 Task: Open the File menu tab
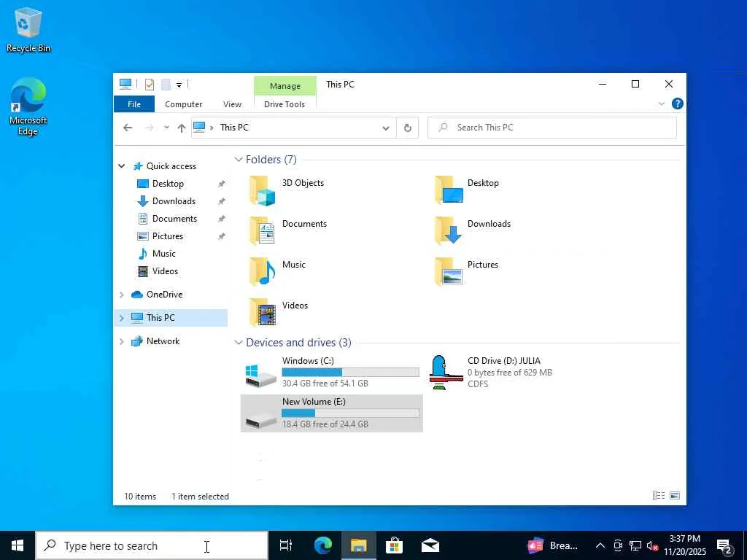tap(134, 104)
